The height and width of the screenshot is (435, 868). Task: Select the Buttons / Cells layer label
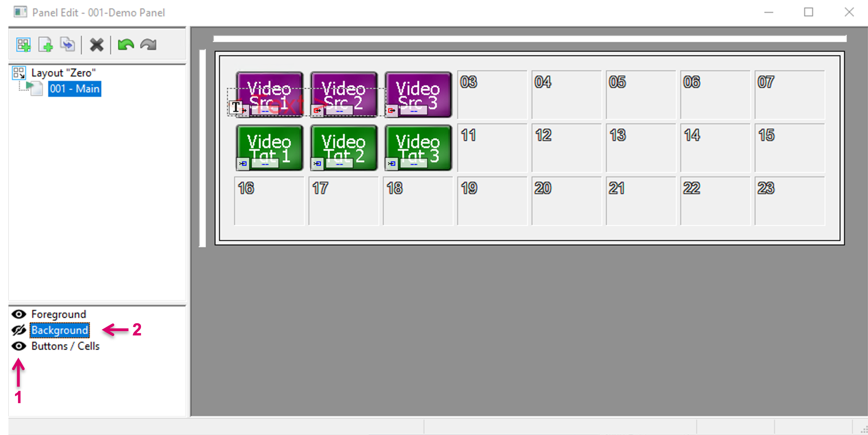click(65, 346)
